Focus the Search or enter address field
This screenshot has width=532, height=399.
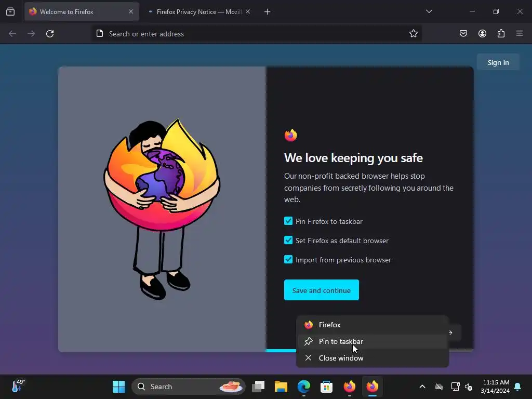tap(257, 34)
